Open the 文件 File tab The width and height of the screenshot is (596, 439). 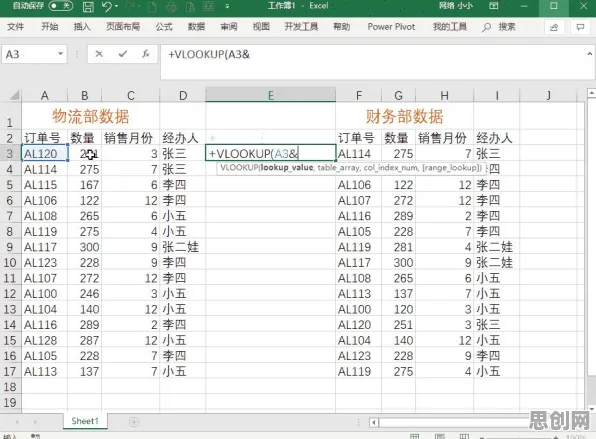coord(16,27)
